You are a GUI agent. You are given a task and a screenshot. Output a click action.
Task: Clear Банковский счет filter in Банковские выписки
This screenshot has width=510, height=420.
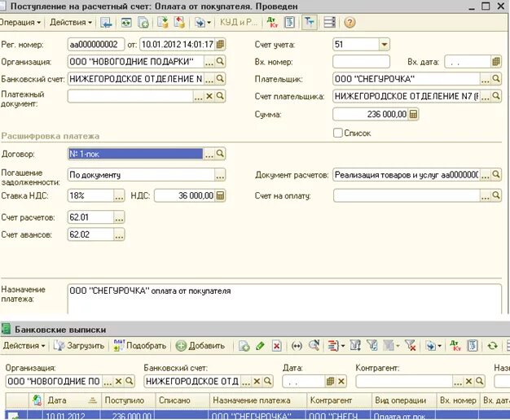(x=257, y=381)
